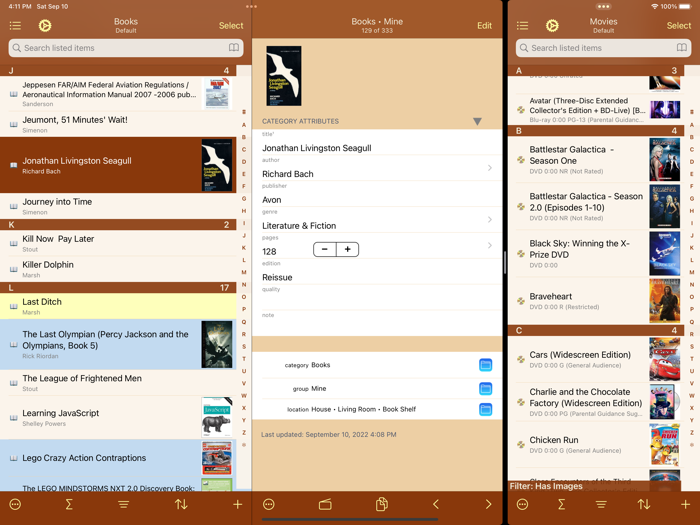Screen dimensions: 700x525
Task: Focus Movies search listed items field
Action: tap(604, 48)
